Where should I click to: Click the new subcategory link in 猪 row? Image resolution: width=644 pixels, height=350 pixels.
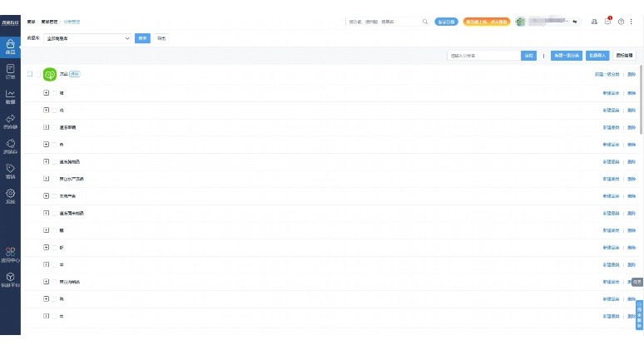[611, 93]
